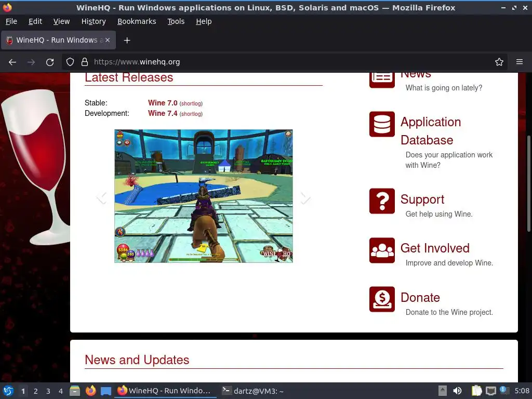
Task: Select the WineHQ browser tab
Action: click(58, 40)
